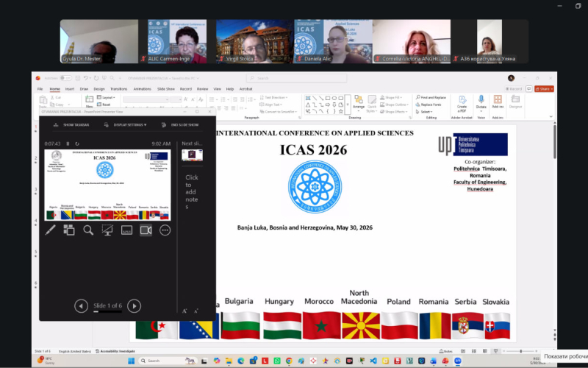This screenshot has height=368, width=588.
Task: Open more slide show options ellipsis
Action: coord(165,230)
